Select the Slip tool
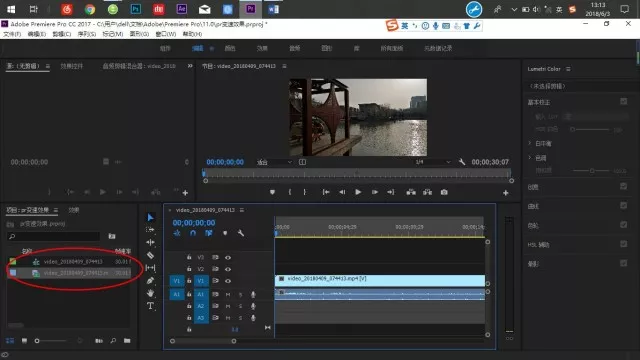 150,268
